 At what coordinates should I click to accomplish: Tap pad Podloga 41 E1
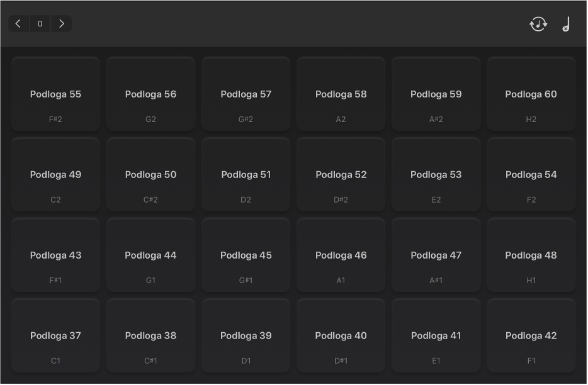pos(436,336)
